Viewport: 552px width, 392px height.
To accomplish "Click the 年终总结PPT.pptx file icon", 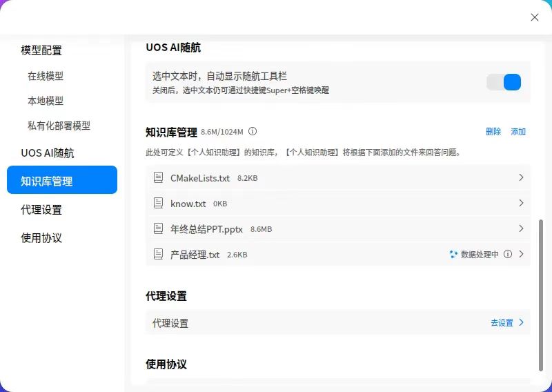I will pos(159,228).
